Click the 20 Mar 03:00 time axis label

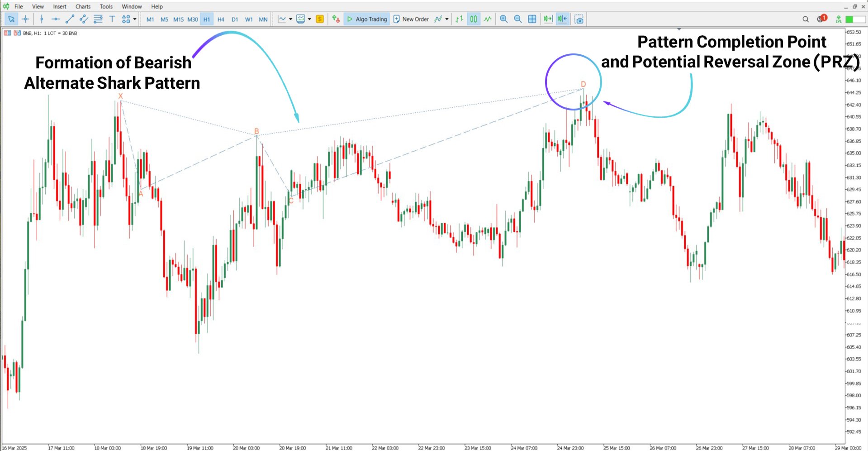pyautogui.click(x=246, y=448)
